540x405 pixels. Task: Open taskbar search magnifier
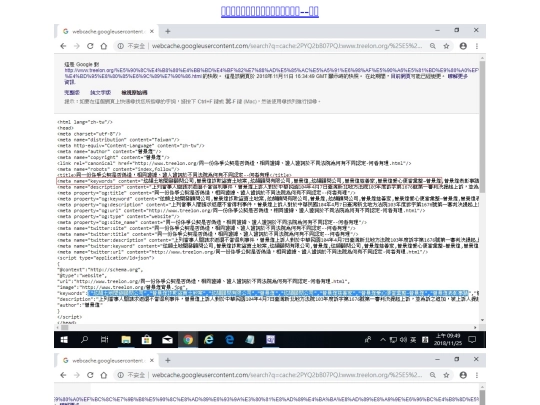click(84, 340)
